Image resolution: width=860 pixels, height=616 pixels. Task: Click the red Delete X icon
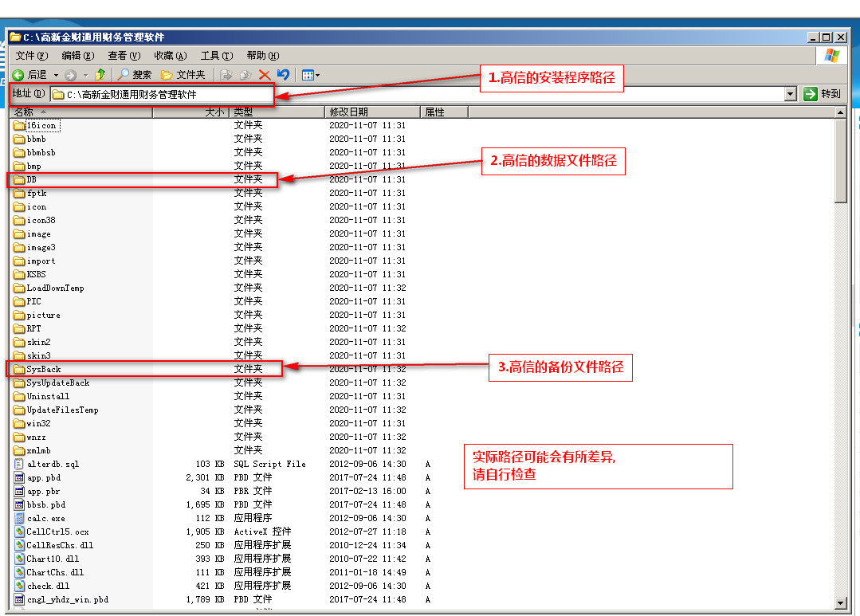tap(264, 75)
